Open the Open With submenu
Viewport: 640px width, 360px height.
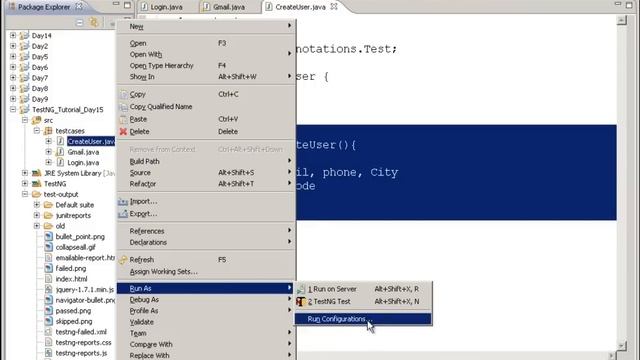pos(206,54)
